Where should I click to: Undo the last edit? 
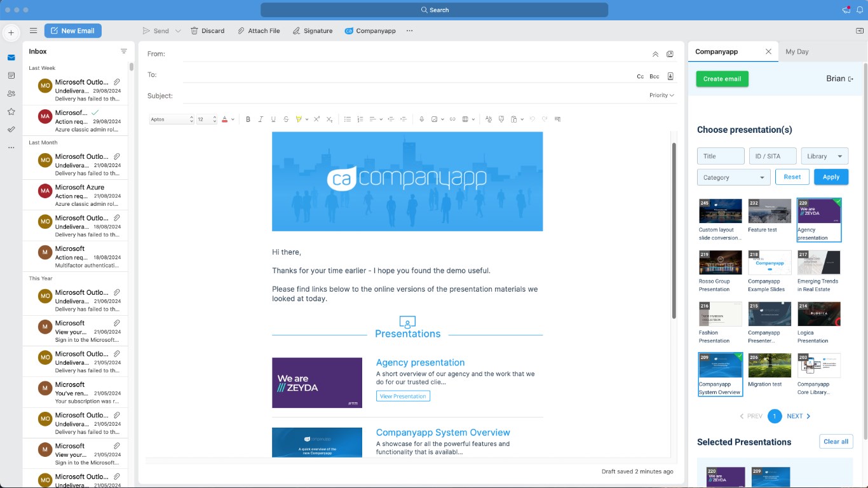pos(532,119)
